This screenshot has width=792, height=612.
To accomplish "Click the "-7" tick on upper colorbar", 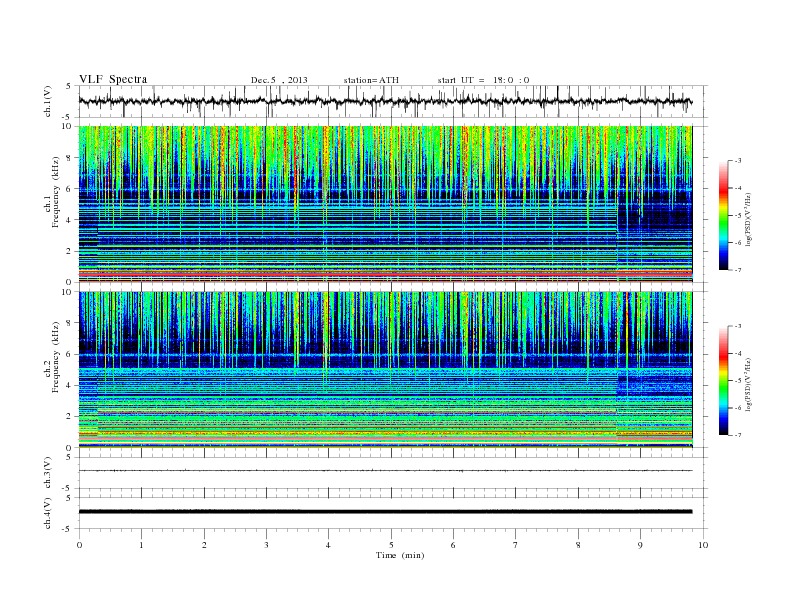I will (x=738, y=270).
